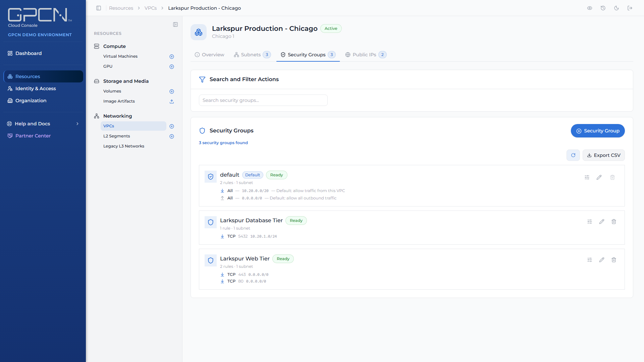The width and height of the screenshot is (644, 362).
Task: Toggle dark mode moon icon
Action: [x=616, y=8]
